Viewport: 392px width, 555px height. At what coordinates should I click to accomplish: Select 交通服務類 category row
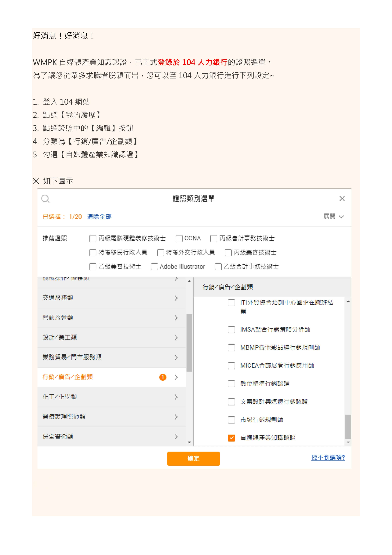tap(112, 298)
